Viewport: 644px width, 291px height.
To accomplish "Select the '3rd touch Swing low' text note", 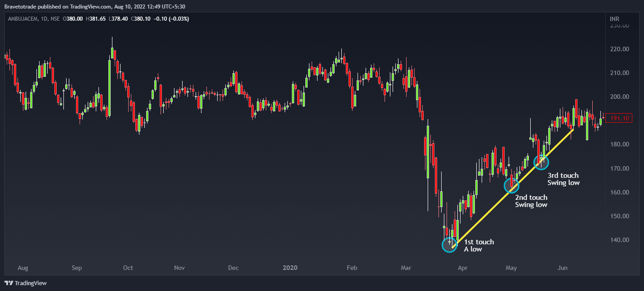I will tap(563, 179).
